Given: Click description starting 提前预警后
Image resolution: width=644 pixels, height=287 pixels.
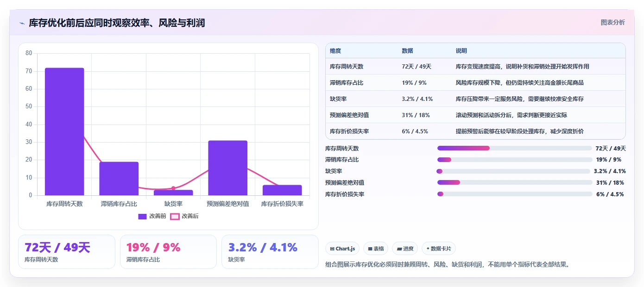Looking at the screenshot, I should [520, 131].
